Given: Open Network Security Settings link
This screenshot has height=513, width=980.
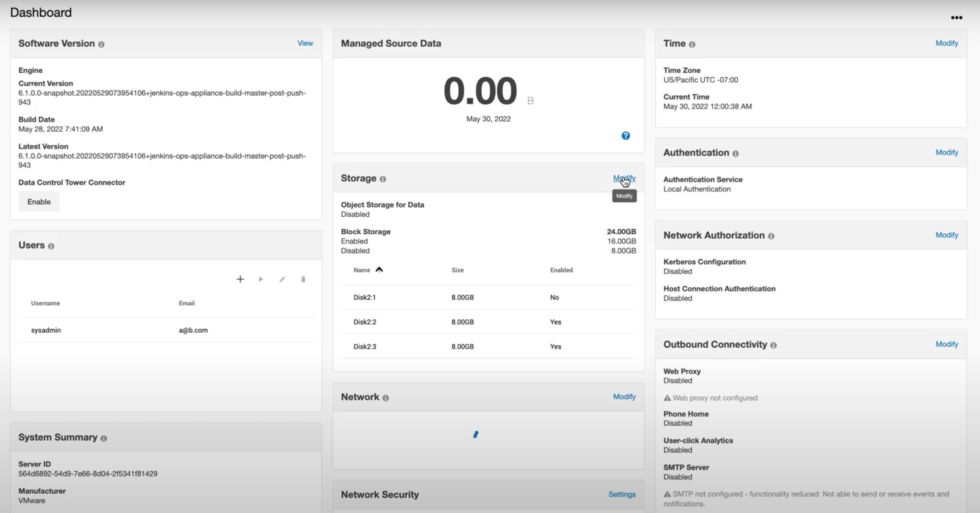Looking at the screenshot, I should (622, 494).
